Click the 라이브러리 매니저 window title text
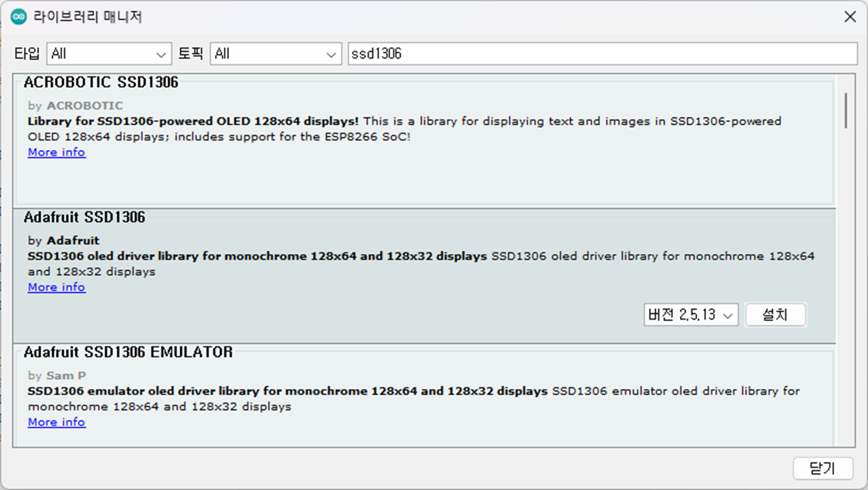Image resolution: width=868 pixels, height=490 pixels. pyautogui.click(x=88, y=17)
